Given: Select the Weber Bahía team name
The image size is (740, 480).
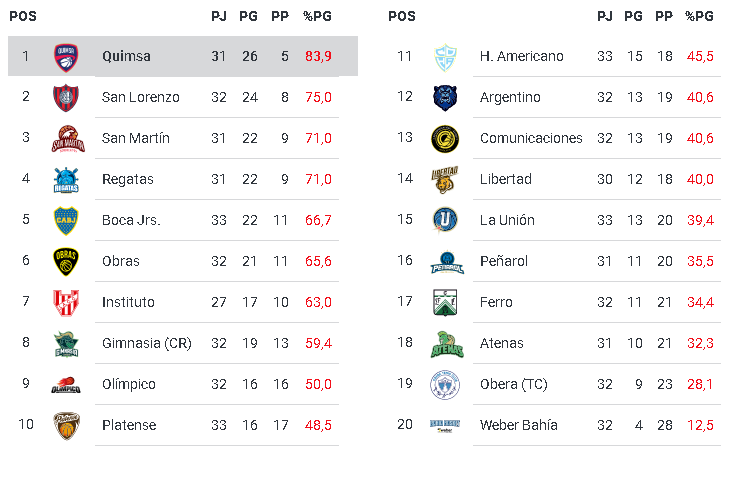Looking at the screenshot, I should coord(519,425).
